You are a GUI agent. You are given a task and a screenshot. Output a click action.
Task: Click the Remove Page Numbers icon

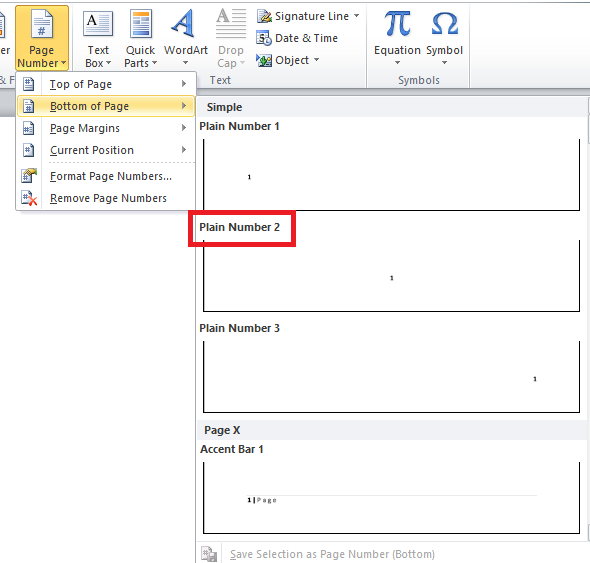point(29,198)
